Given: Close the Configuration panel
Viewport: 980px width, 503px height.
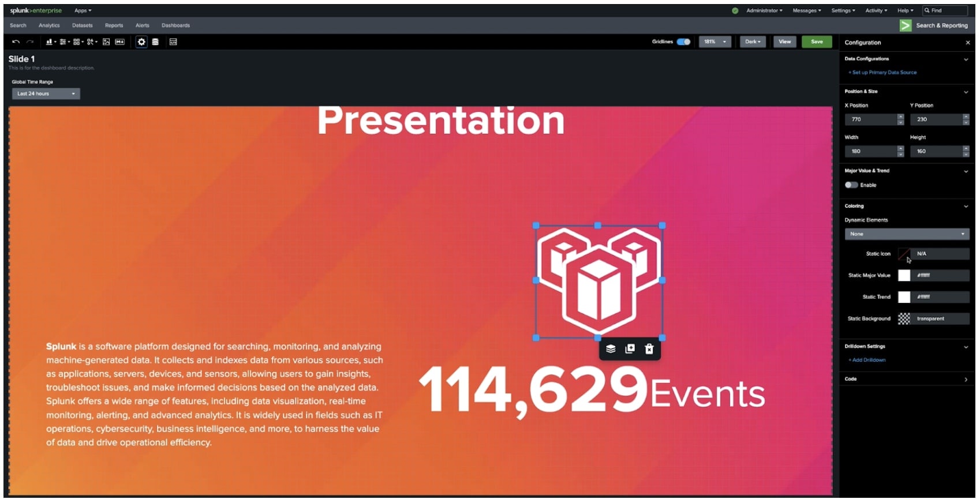Looking at the screenshot, I should coord(968,43).
